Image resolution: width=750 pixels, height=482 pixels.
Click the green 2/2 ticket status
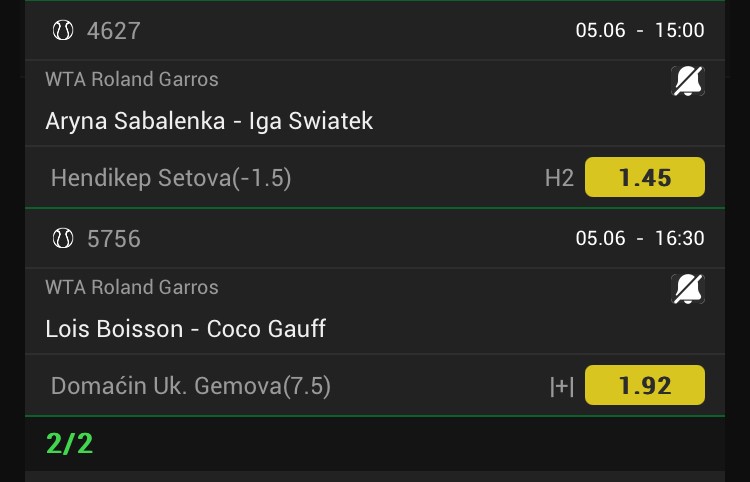tap(69, 444)
